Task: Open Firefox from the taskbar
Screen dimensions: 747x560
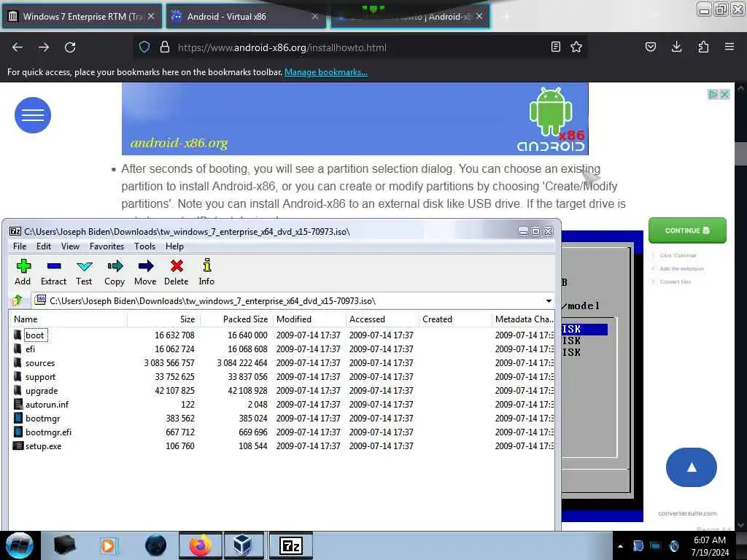Action: point(201,545)
